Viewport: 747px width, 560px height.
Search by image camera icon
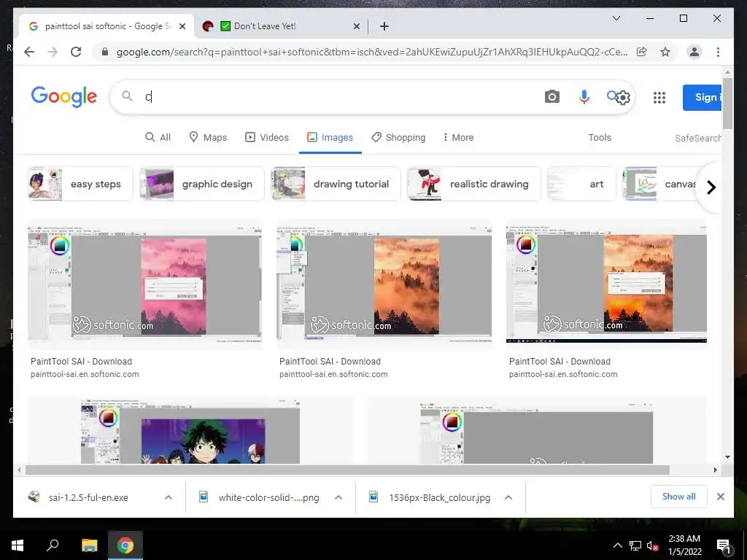pos(551,97)
